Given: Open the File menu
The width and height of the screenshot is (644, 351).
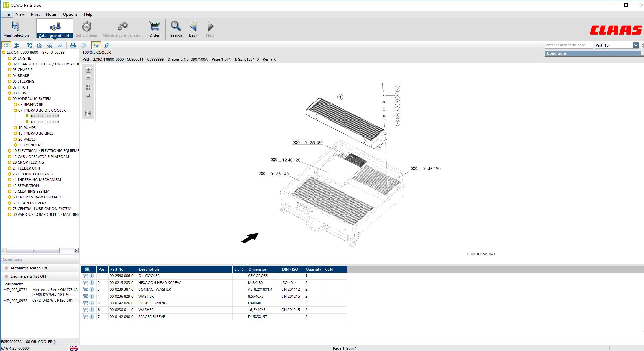Looking at the screenshot, I should point(6,14).
